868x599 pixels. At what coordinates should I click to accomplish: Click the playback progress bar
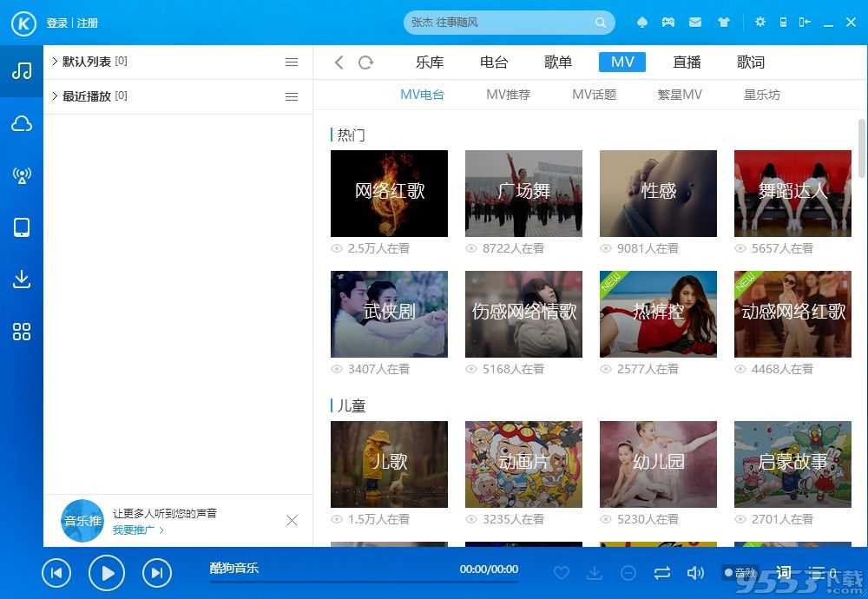[365, 583]
